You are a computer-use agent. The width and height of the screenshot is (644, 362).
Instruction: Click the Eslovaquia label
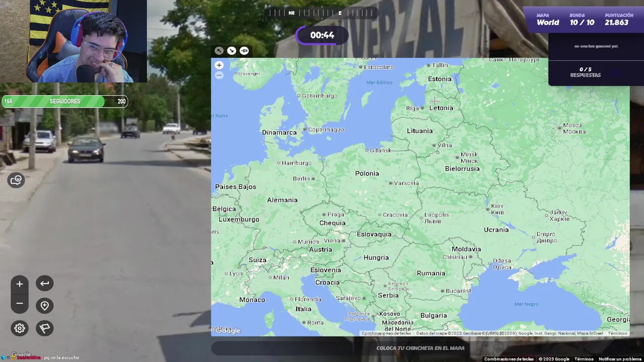tap(374, 234)
